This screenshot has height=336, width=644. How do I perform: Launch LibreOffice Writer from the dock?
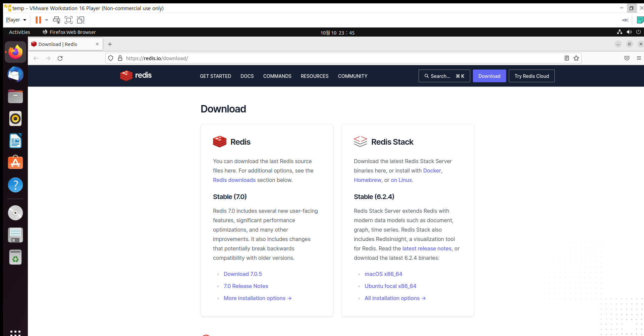[15, 141]
